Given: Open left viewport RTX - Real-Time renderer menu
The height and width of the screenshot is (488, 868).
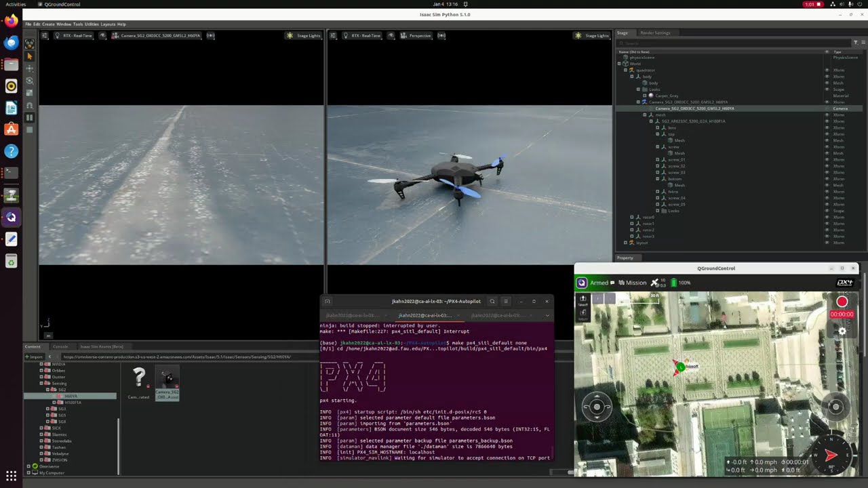Looking at the screenshot, I should [73, 35].
